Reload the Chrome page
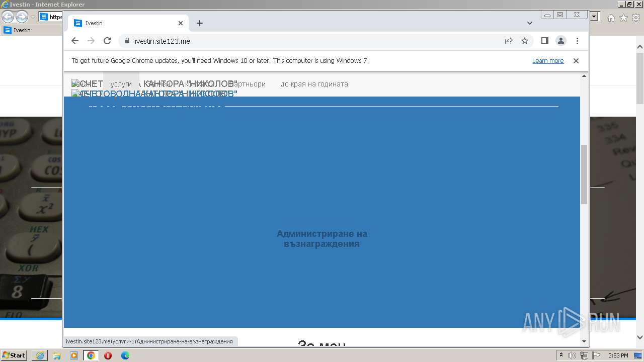The width and height of the screenshot is (644, 362). 107,41
